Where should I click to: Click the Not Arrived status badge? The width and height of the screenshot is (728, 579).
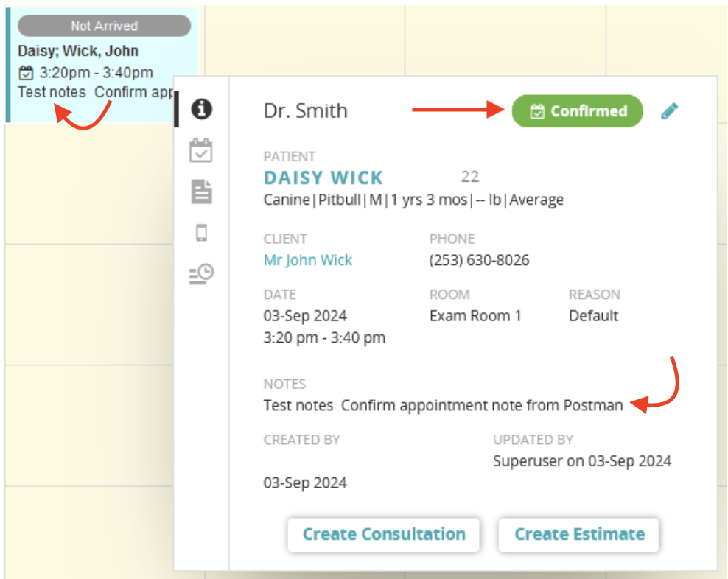104,26
